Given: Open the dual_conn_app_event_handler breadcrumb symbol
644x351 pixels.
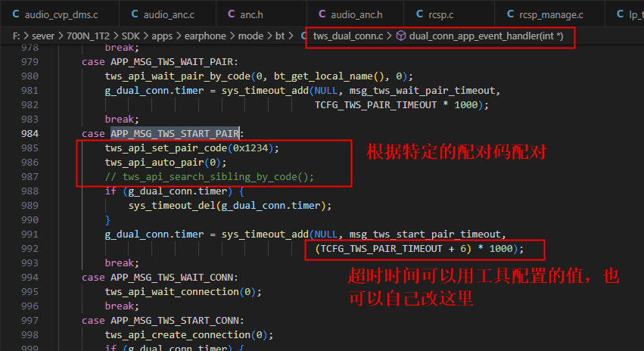Looking at the screenshot, I should 486,36.
